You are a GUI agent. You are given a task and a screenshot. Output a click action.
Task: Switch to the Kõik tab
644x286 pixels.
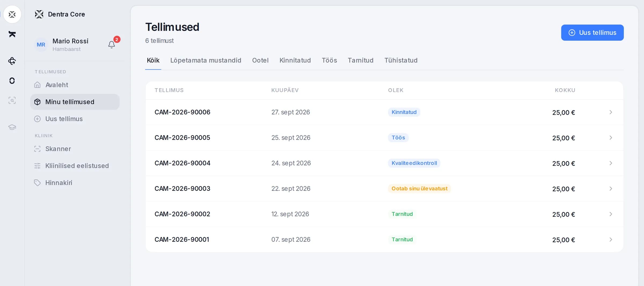pyautogui.click(x=153, y=60)
